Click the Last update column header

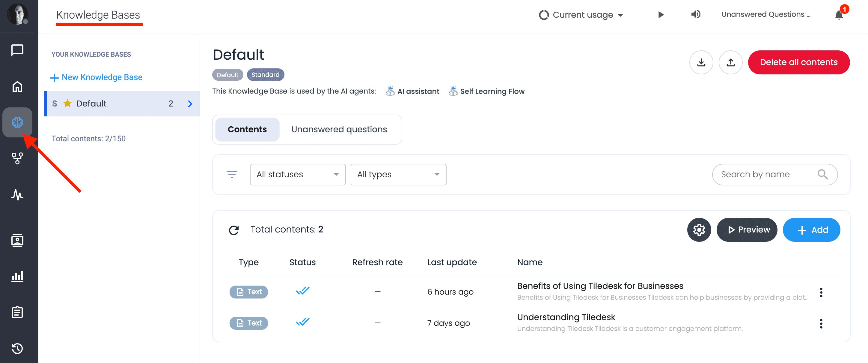[x=452, y=262]
